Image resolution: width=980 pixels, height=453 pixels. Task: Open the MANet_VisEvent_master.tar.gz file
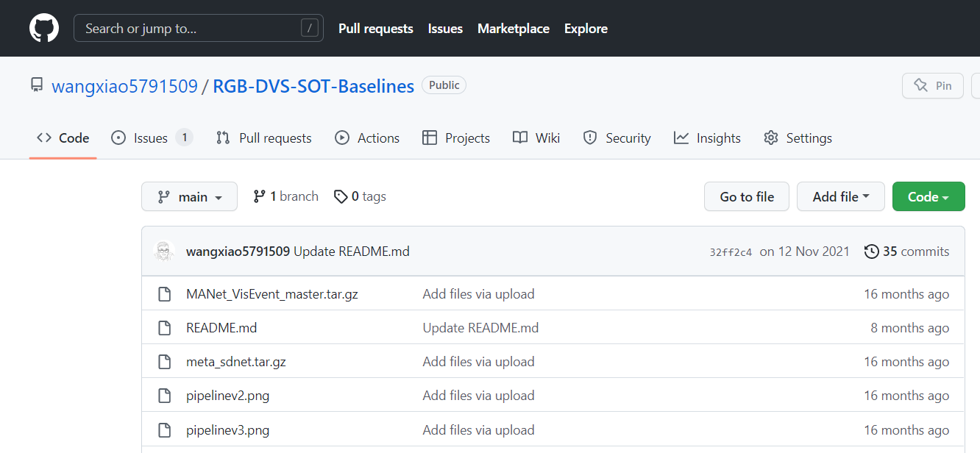click(x=272, y=294)
